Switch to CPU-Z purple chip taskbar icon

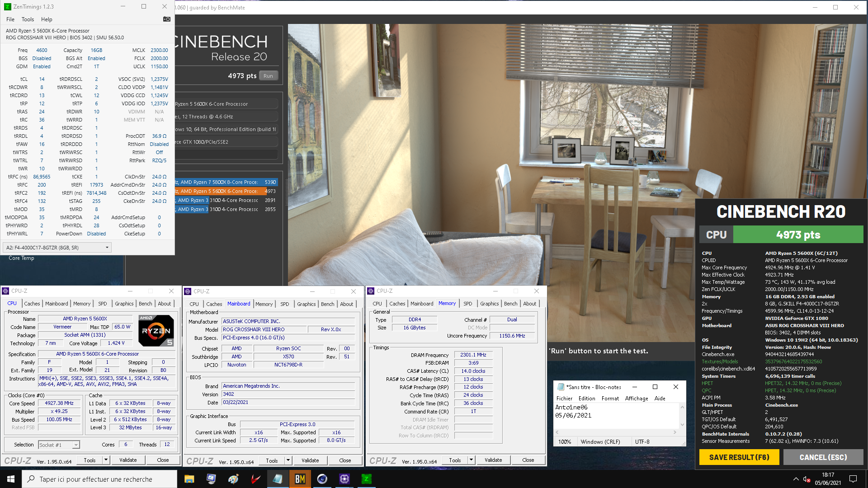[x=344, y=479]
